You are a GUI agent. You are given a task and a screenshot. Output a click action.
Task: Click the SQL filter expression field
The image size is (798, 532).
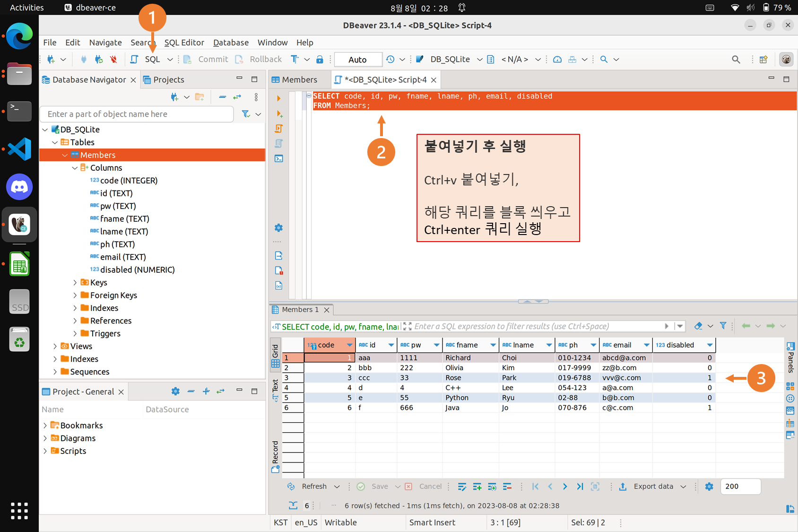(537, 326)
